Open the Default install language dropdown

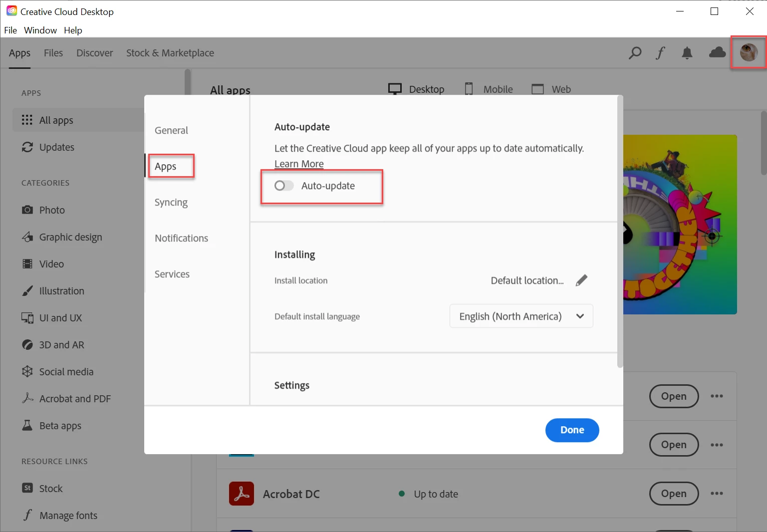521,316
